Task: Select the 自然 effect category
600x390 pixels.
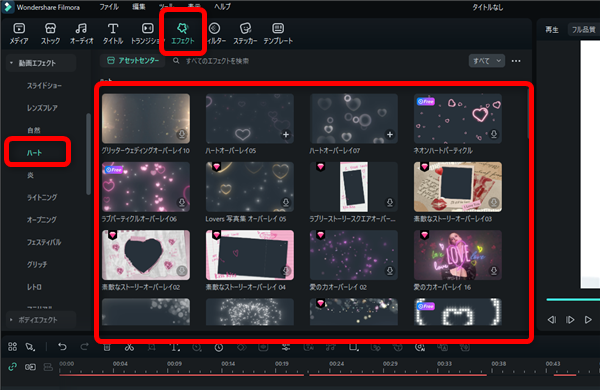Action: 34,130
